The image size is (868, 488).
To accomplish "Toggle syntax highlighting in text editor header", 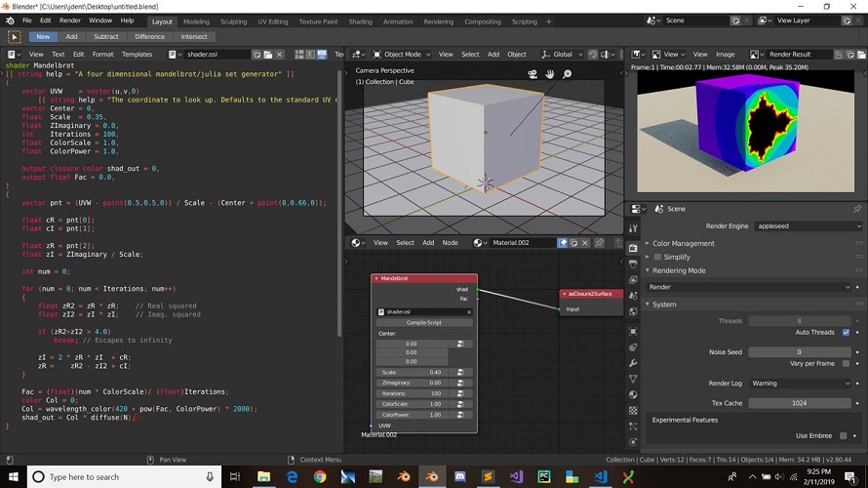I will (x=322, y=55).
